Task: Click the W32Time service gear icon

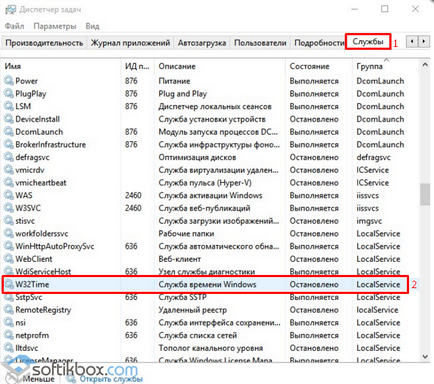Action: click(8, 284)
